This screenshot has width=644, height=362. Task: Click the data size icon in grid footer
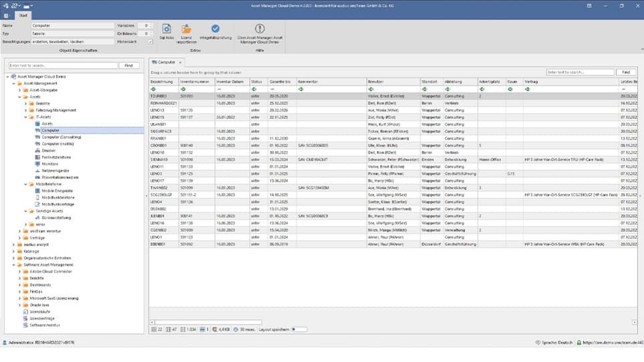214,329
